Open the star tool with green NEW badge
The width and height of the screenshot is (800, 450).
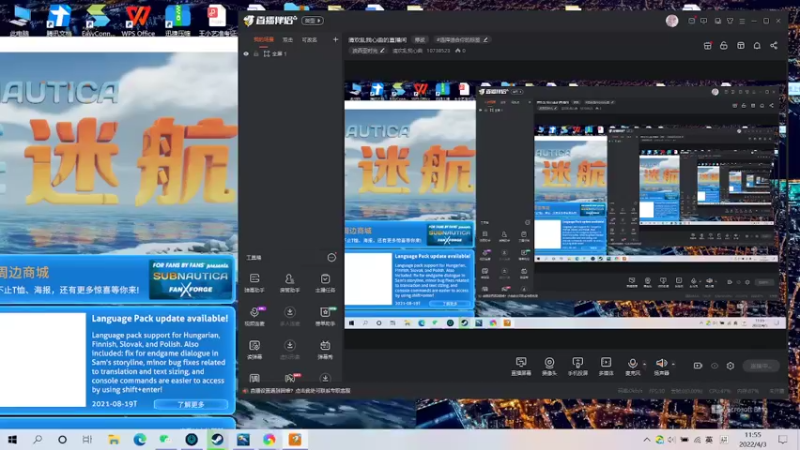click(x=325, y=316)
